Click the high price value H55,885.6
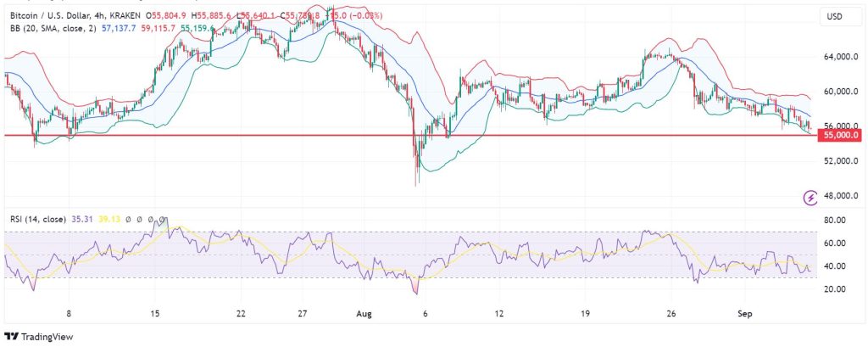This screenshot has width=868, height=347. click(x=211, y=17)
